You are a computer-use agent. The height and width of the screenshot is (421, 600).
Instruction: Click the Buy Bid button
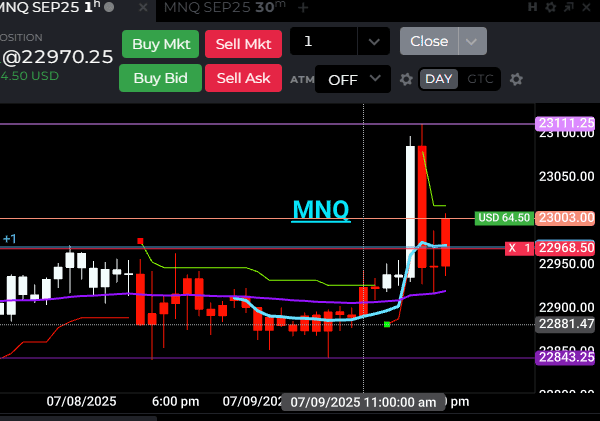[160, 78]
